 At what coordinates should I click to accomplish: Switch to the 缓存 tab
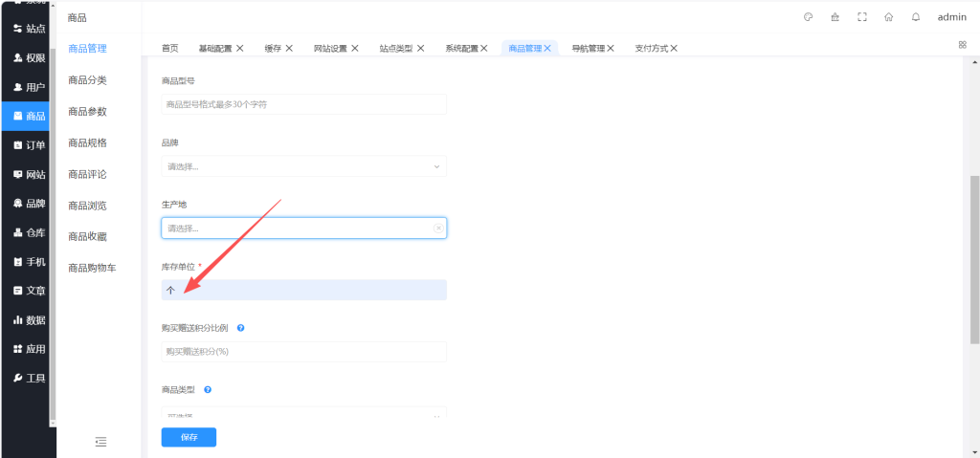click(x=273, y=48)
